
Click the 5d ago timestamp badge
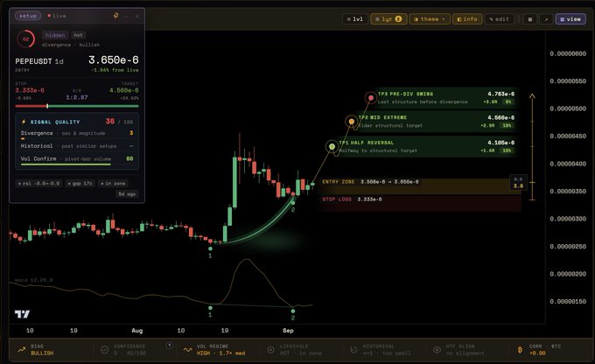127,194
